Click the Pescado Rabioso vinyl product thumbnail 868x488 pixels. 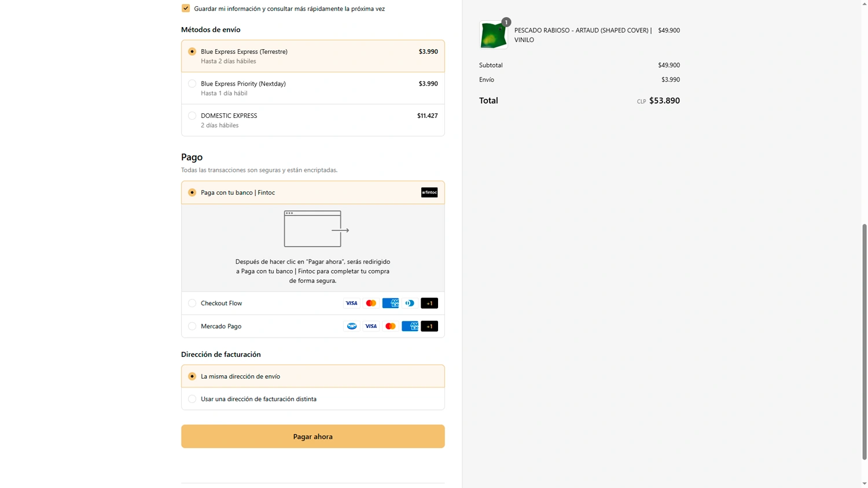click(493, 35)
